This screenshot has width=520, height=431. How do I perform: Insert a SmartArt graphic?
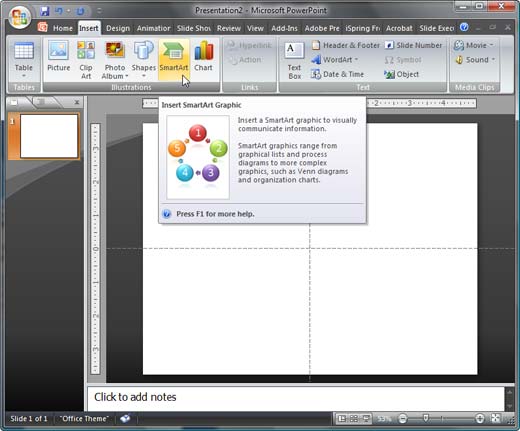pos(174,59)
